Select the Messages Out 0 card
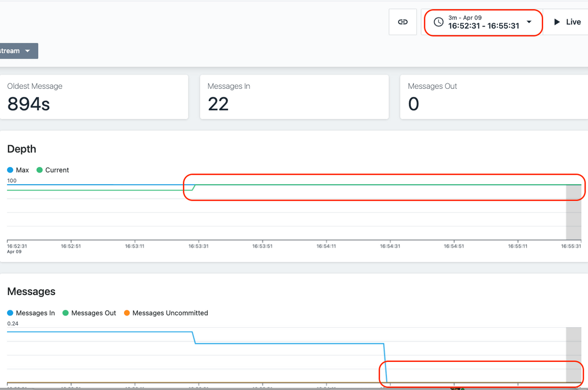 [x=494, y=97]
